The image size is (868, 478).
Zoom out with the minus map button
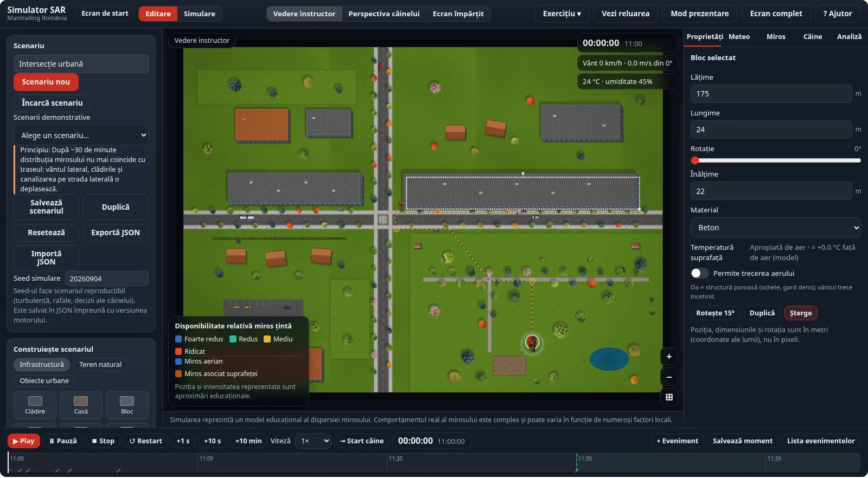[x=669, y=377]
